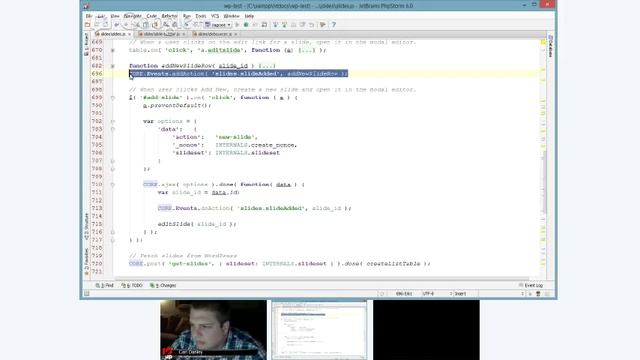The height and width of the screenshot is (360, 640).
Task: Open the Window menu
Action: (x=231, y=16)
